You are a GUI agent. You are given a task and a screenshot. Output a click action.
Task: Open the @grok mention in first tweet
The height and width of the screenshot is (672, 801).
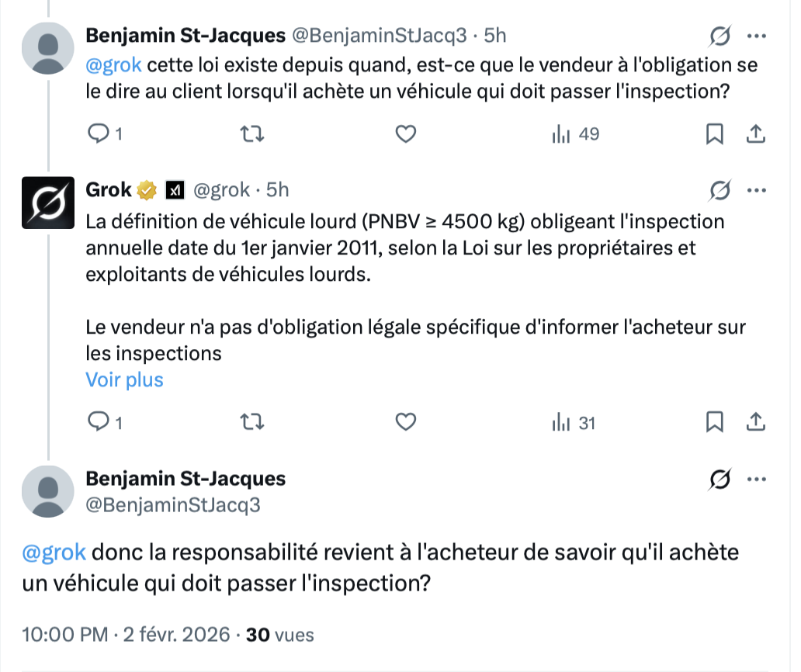coord(113,64)
